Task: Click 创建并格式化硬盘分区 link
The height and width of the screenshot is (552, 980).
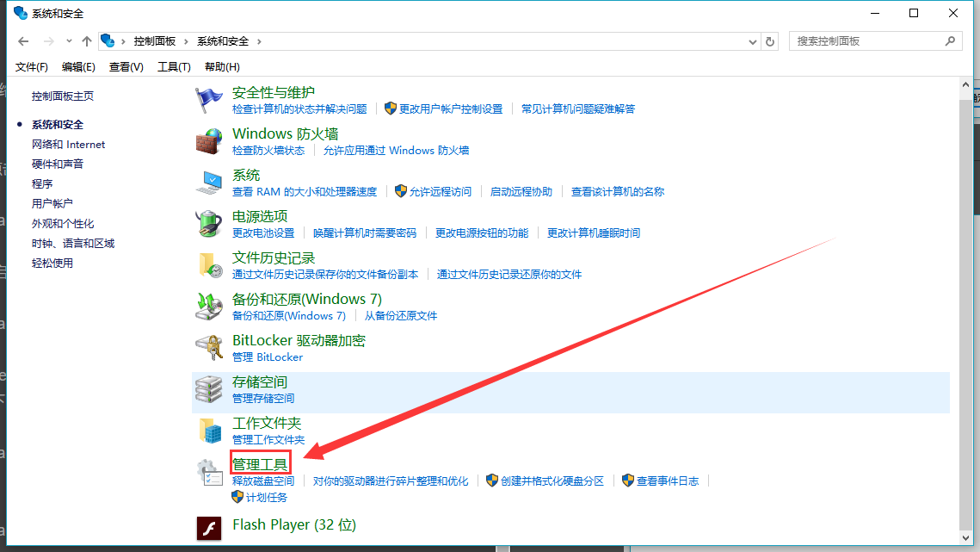Action: 552,481
